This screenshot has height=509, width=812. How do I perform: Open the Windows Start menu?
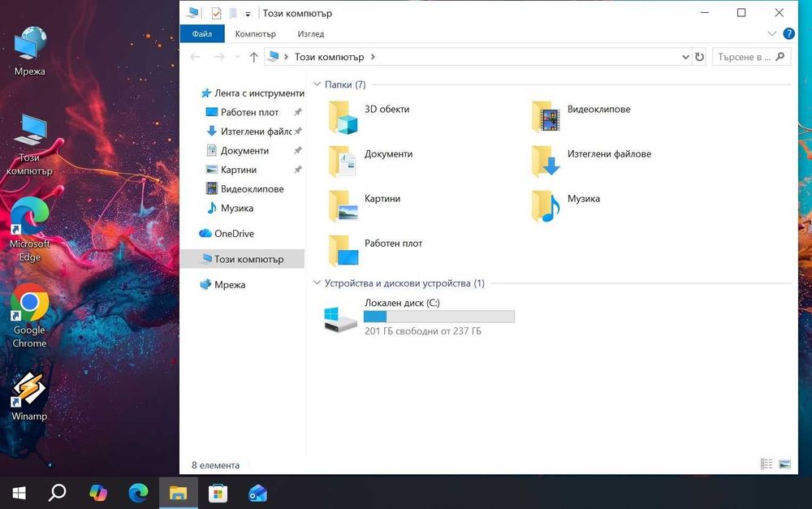click(x=19, y=493)
